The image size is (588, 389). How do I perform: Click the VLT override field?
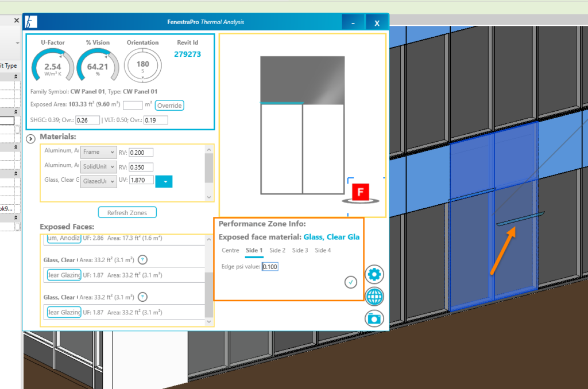(156, 120)
